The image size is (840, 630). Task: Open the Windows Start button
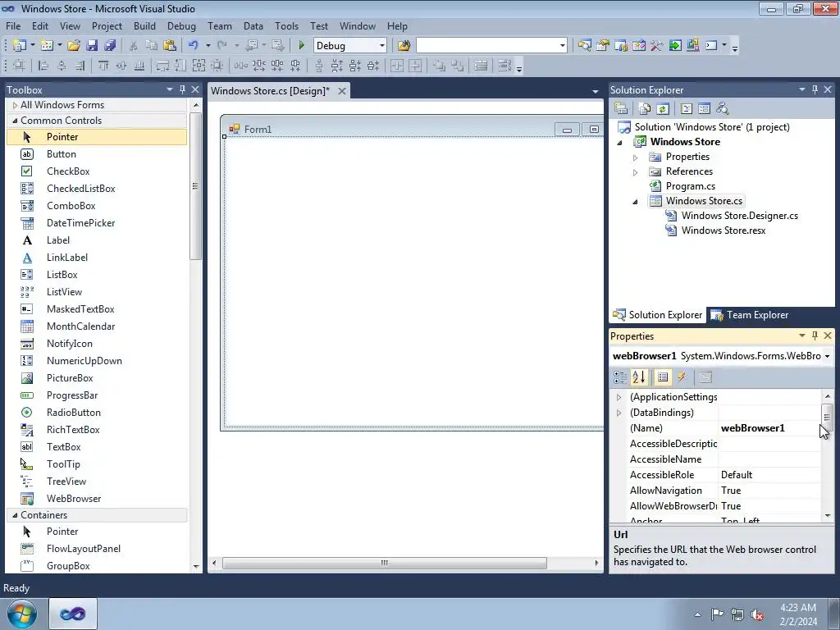(22, 614)
